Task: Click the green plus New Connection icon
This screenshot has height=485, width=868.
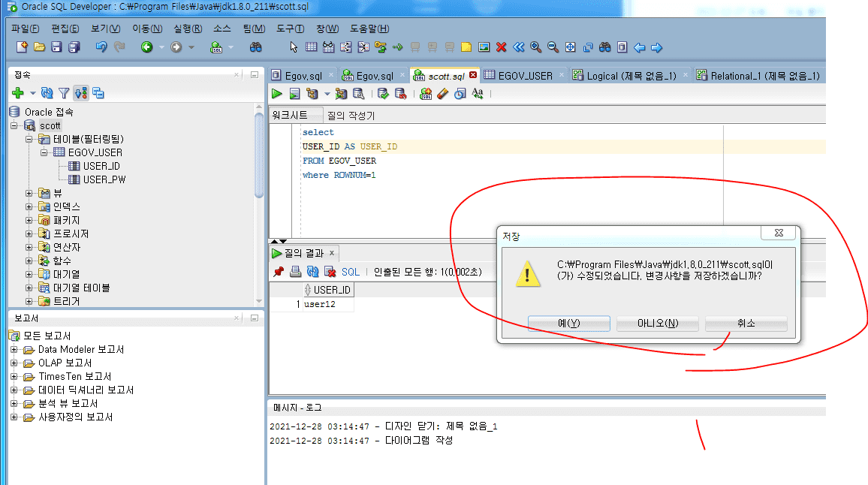Action: click(x=18, y=93)
